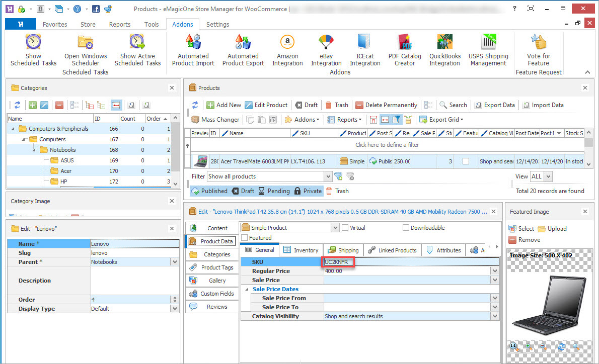Image resolution: width=599 pixels, height=364 pixels.
Task: Edit selected category pencil icon
Action: coord(44,105)
